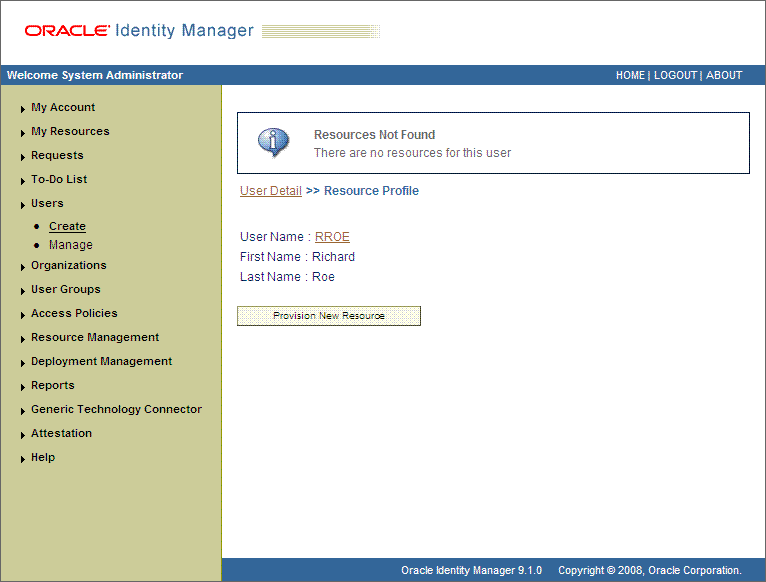Expand the Access Policies arrow
The image size is (766, 582).
22,315
